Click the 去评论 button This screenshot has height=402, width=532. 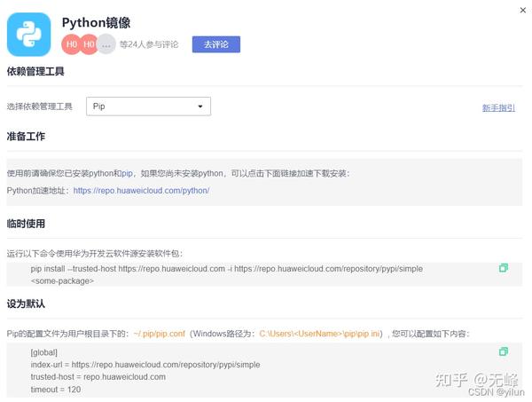click(216, 44)
